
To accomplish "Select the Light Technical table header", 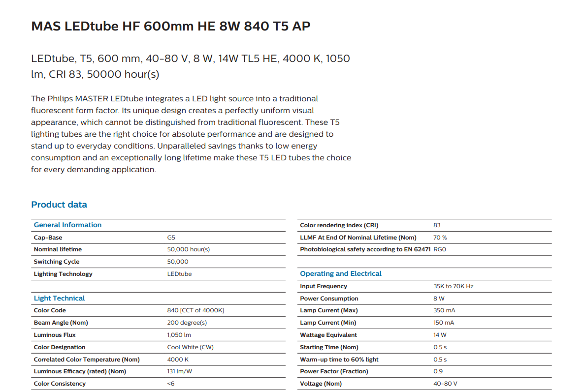I will (59, 298).
